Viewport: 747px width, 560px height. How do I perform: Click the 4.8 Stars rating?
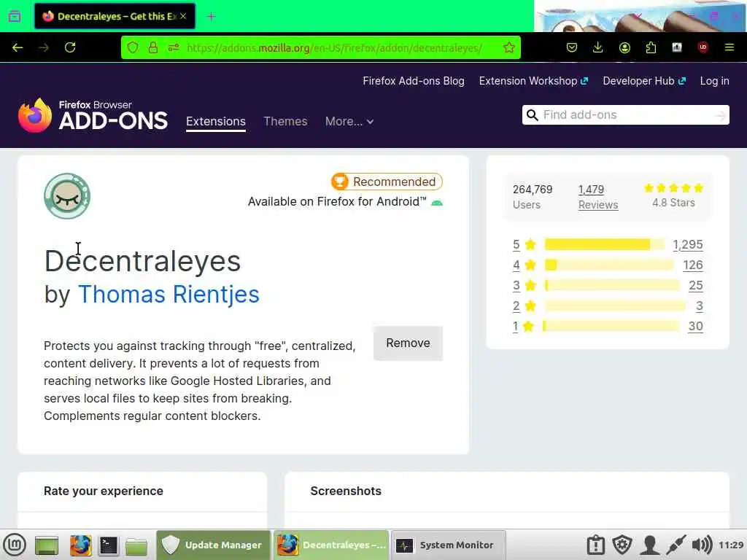pyautogui.click(x=673, y=195)
